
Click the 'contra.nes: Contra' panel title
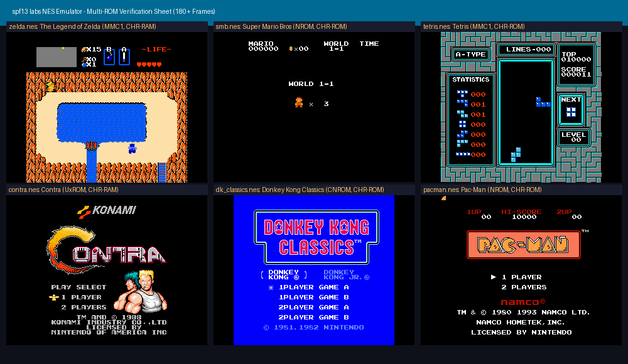[63, 190]
